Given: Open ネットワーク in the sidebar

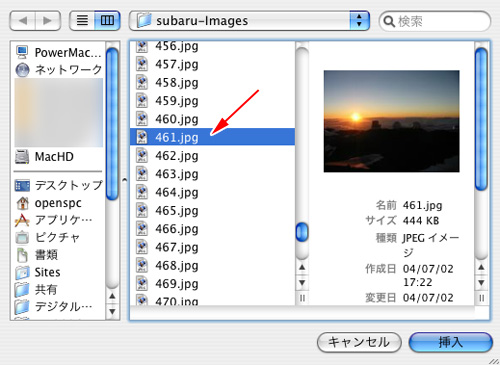Looking at the screenshot, I should (59, 70).
